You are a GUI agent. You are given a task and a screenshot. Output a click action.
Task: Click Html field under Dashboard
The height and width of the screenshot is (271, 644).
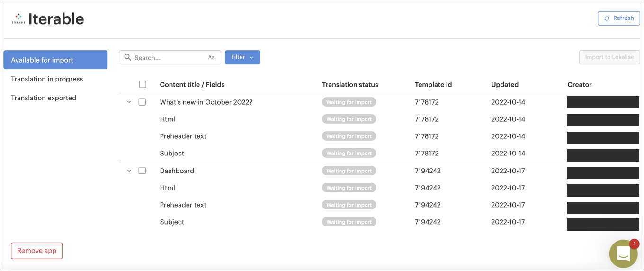[x=168, y=188]
